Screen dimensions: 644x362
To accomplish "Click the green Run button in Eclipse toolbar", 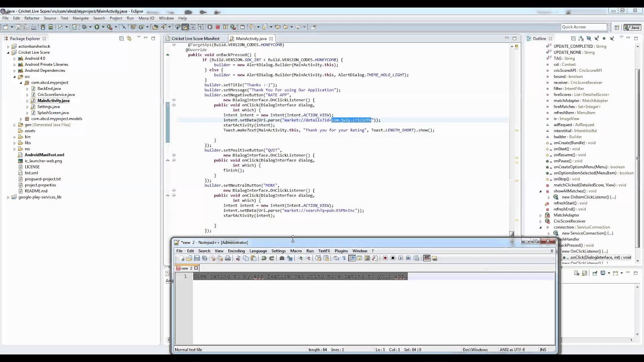I will point(97,27).
